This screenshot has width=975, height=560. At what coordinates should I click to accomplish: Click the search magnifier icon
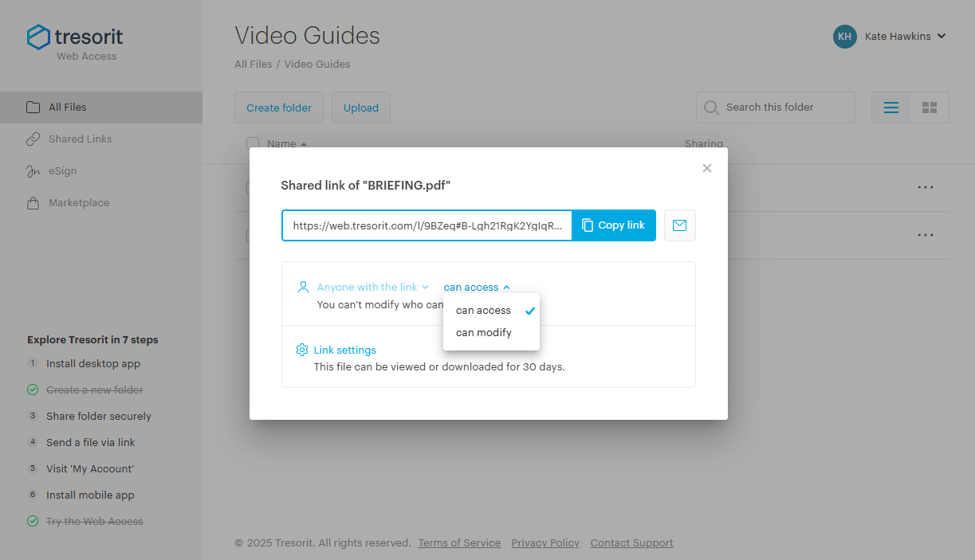pyautogui.click(x=710, y=107)
